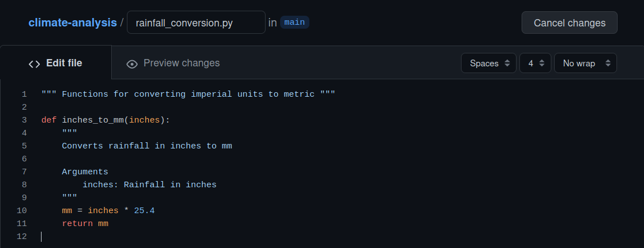Screen dimensions: 644x248
Task: Click the code brackets icon on Edit file
Action: point(34,64)
